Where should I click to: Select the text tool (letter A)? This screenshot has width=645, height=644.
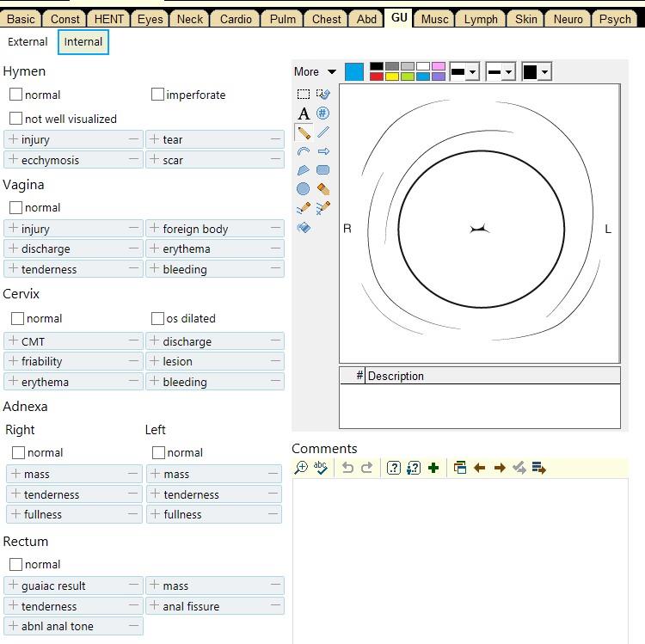pyautogui.click(x=304, y=113)
